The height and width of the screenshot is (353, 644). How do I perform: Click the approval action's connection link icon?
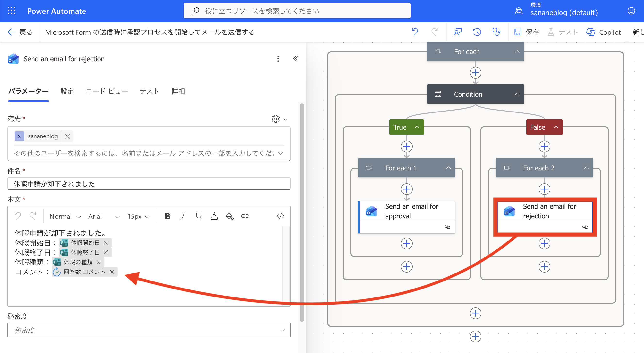tap(447, 227)
